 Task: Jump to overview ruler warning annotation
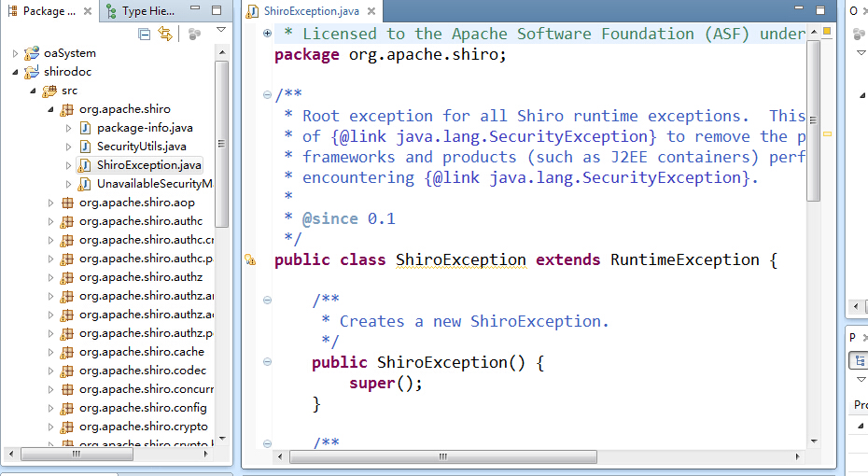click(x=827, y=134)
